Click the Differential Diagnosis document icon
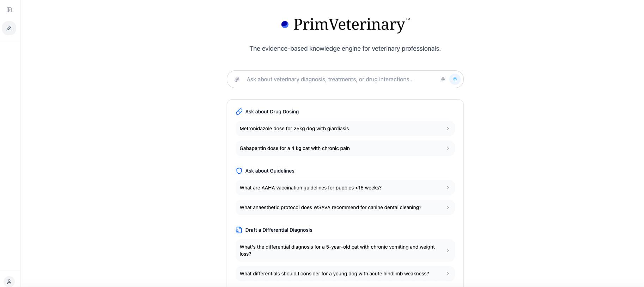The height and width of the screenshot is (287, 644). (239, 230)
